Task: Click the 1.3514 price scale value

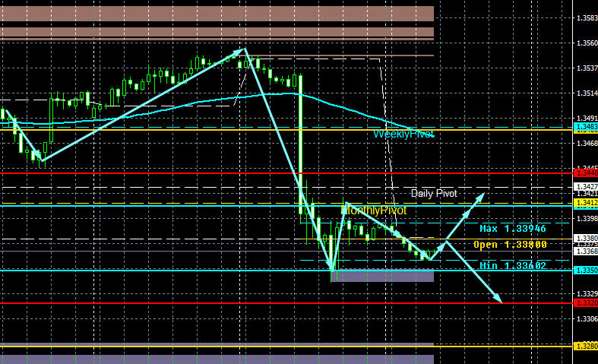Action: (x=587, y=93)
